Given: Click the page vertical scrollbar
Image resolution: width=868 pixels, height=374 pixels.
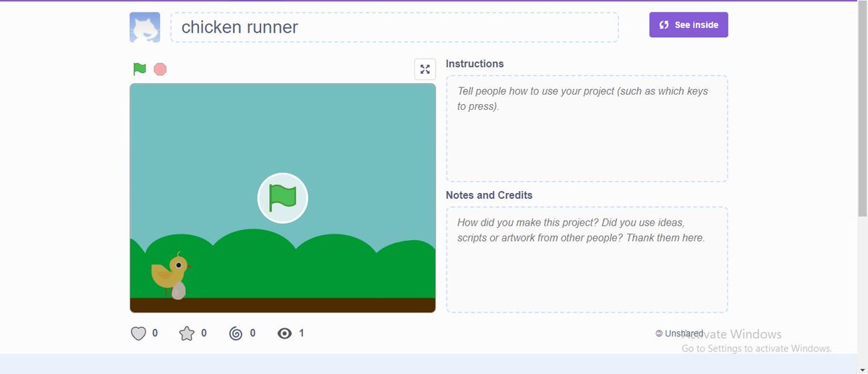Looking at the screenshot, I should click(862, 109).
